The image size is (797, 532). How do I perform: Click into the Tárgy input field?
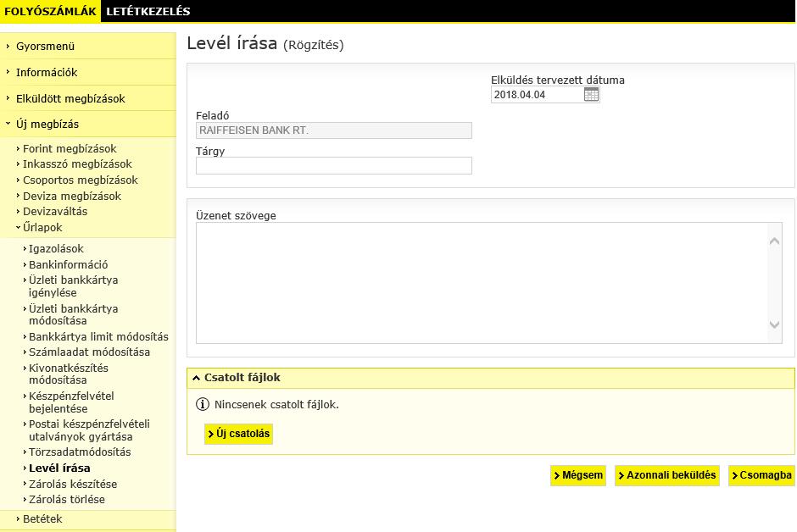[334, 165]
